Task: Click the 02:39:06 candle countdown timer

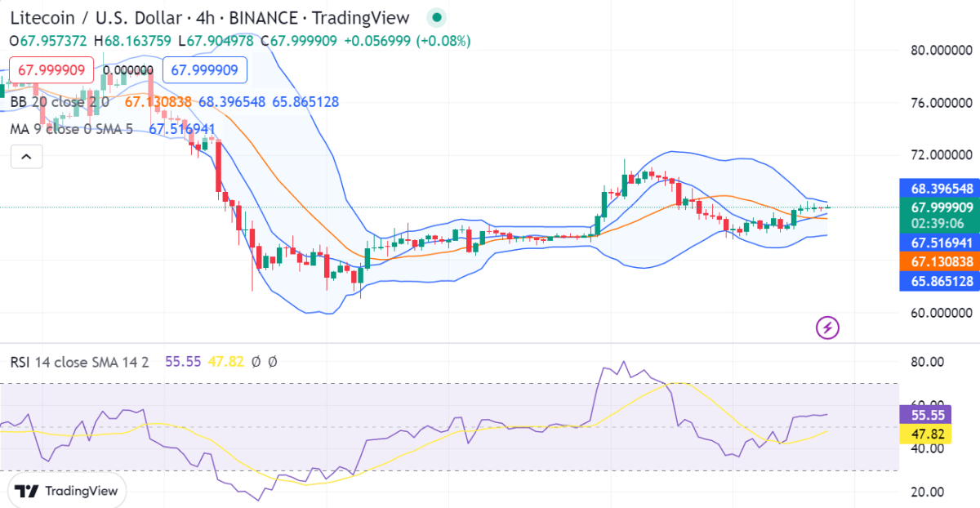Action: (x=938, y=224)
